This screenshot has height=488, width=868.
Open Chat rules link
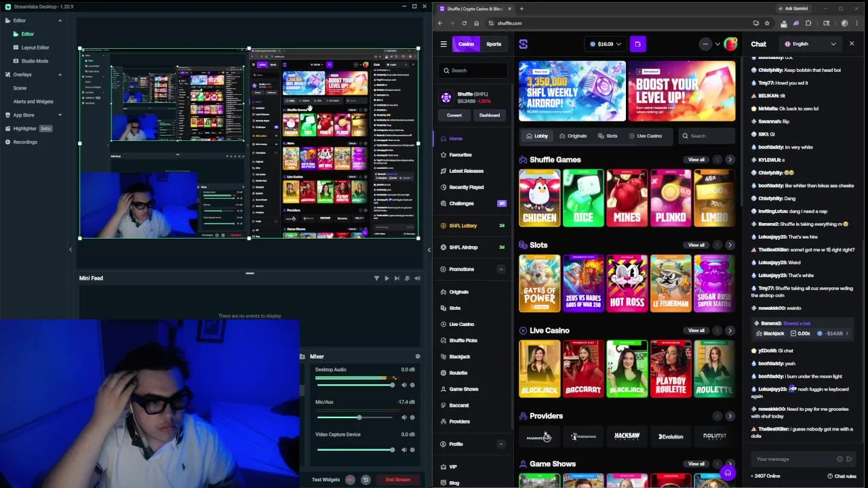843,476
